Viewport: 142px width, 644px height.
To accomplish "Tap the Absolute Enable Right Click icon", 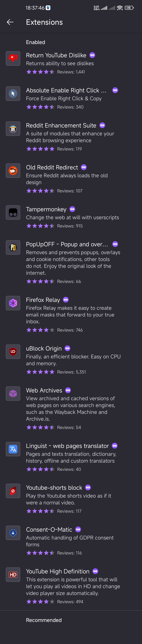I will pos(13,93).
